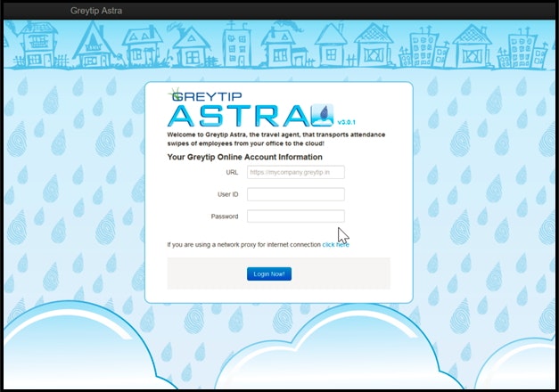Click the URL field label
The image size is (559, 392).
pos(232,173)
